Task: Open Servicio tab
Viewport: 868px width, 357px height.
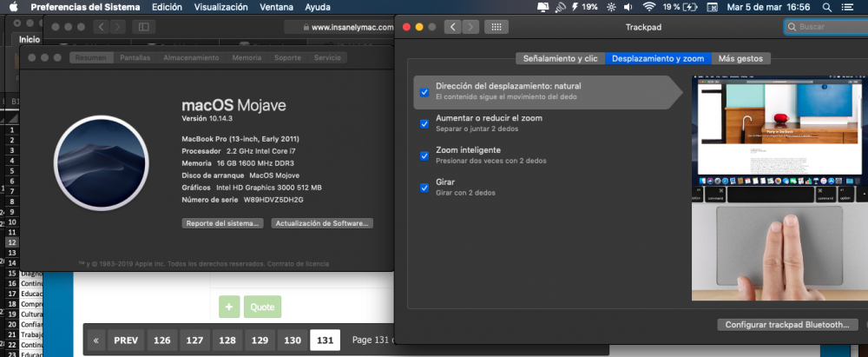Action: click(327, 57)
